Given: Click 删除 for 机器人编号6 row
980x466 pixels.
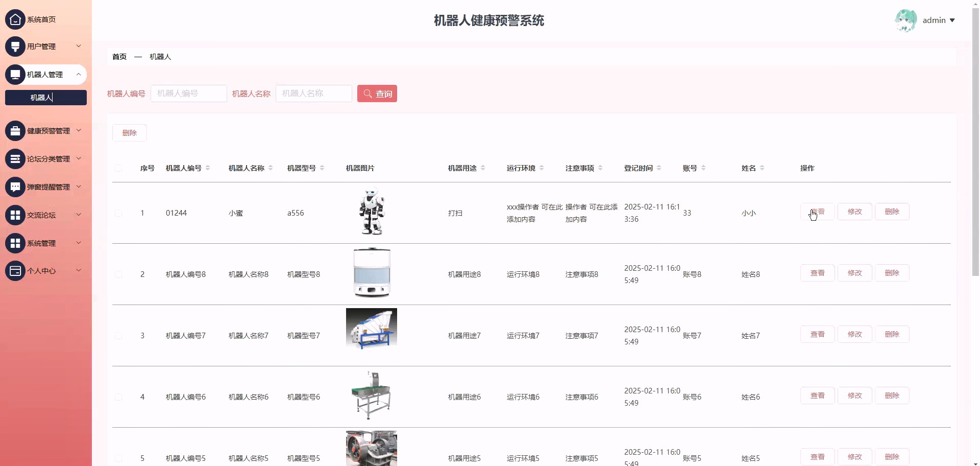Looking at the screenshot, I should click(x=892, y=395).
